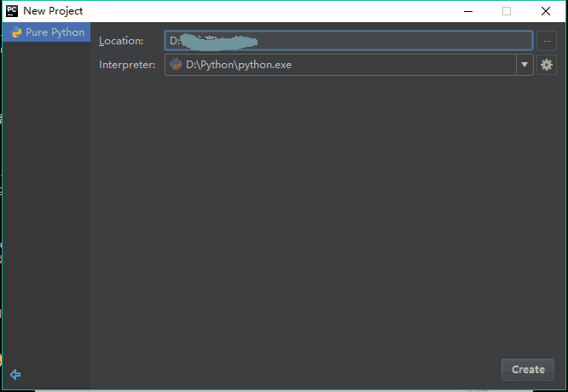Screen dimensions: 568x392
Task: Click the blue back arrow icon
Action: click(x=15, y=374)
